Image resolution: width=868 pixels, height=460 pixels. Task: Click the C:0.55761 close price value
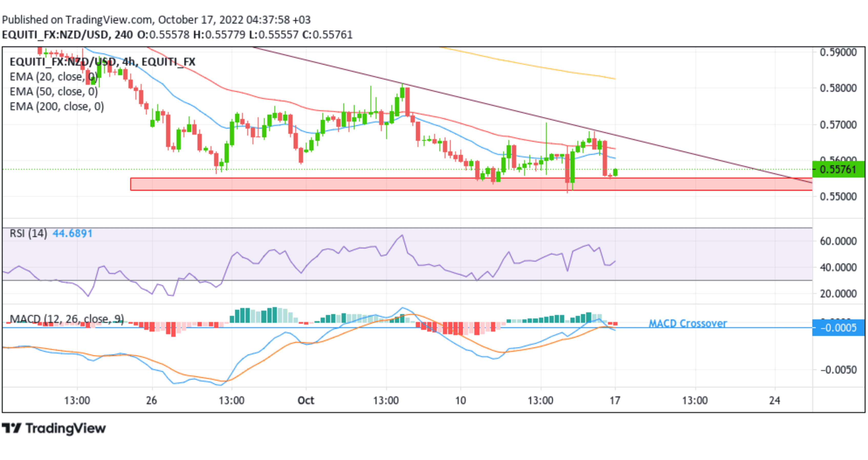[327, 35]
